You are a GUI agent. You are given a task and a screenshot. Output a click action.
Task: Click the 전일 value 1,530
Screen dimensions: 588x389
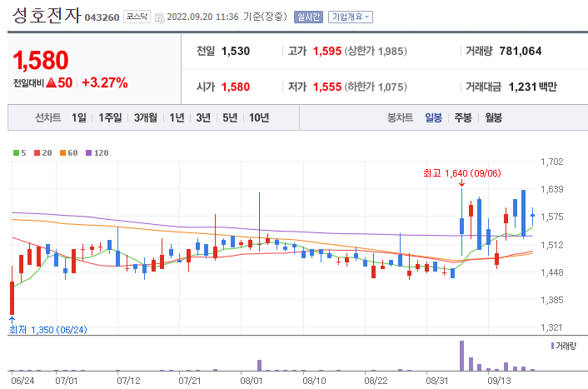(x=236, y=51)
